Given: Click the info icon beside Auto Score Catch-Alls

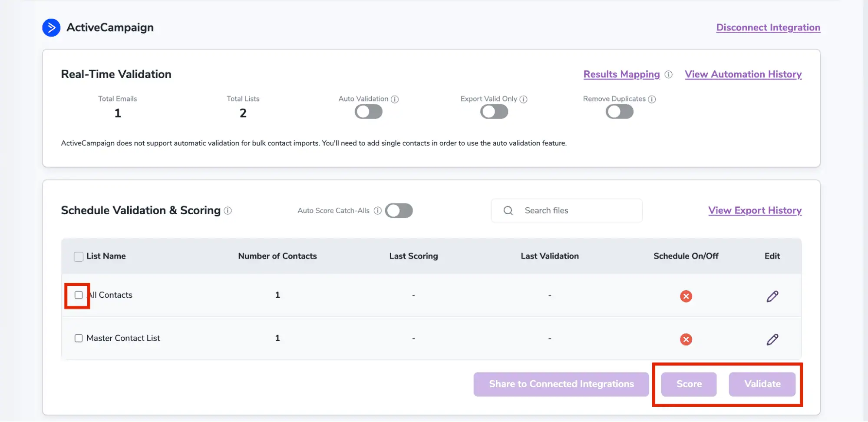Looking at the screenshot, I should (x=377, y=210).
